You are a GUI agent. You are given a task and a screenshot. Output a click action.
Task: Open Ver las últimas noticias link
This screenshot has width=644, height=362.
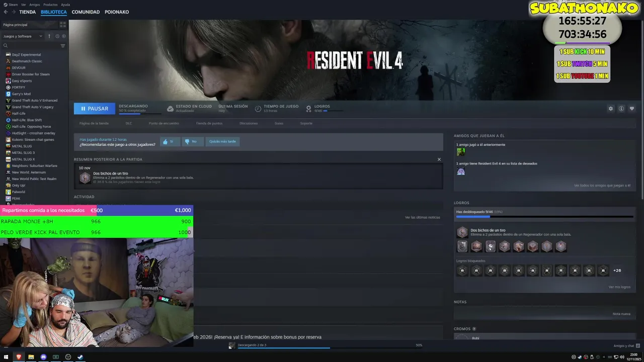[423, 217]
